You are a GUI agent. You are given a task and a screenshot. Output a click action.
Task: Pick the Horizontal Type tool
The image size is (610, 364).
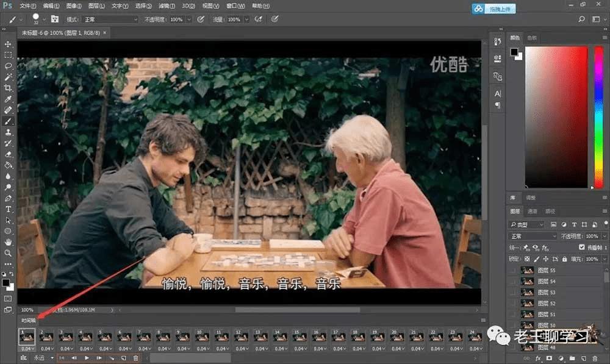click(8, 209)
